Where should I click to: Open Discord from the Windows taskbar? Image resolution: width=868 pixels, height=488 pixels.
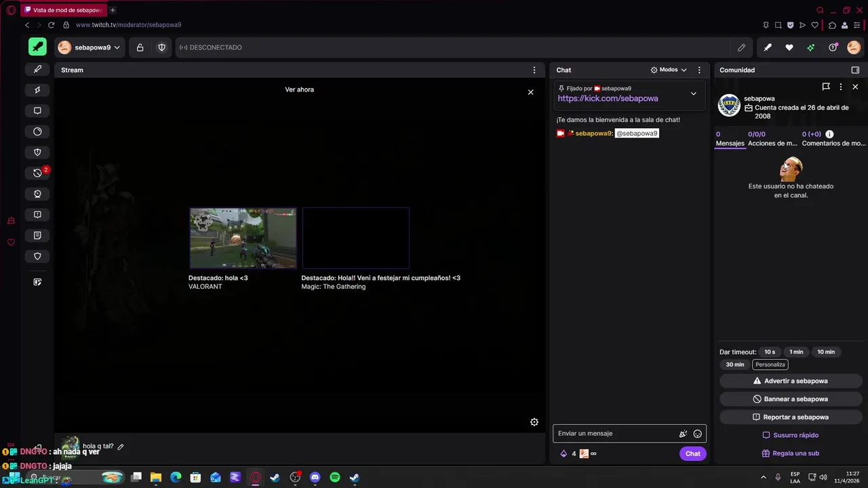[315, 477]
